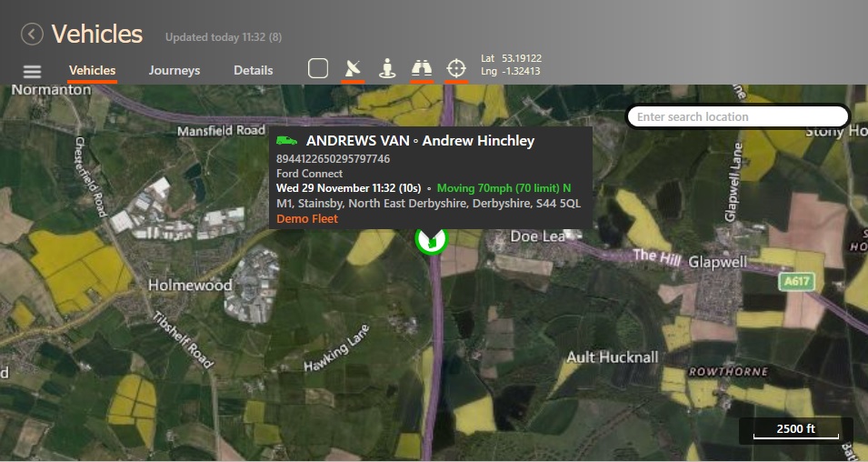Click the back arrow beside Vehicles title

[32, 34]
